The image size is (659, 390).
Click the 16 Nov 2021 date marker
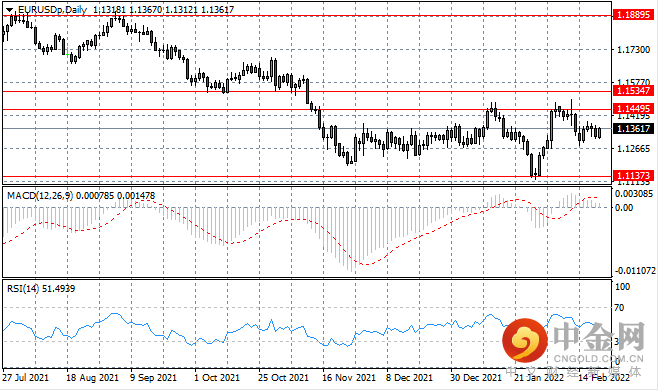pos(349,377)
